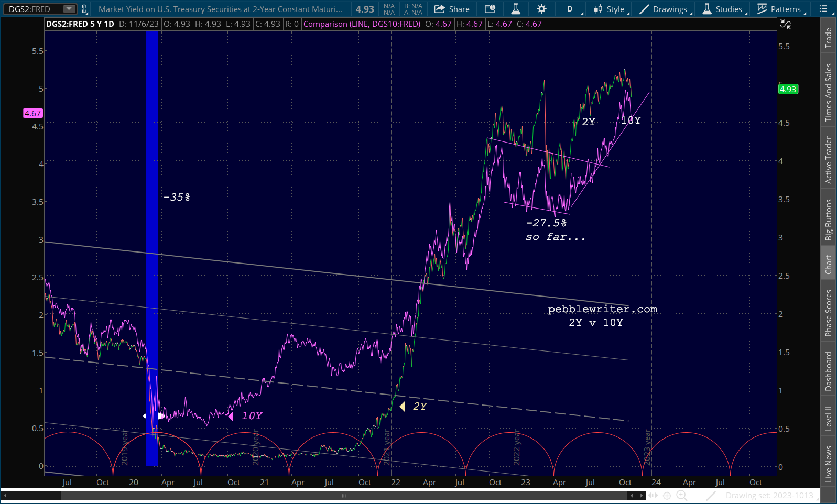
Task: Open the list menu icon at top right
Action: 823,9
